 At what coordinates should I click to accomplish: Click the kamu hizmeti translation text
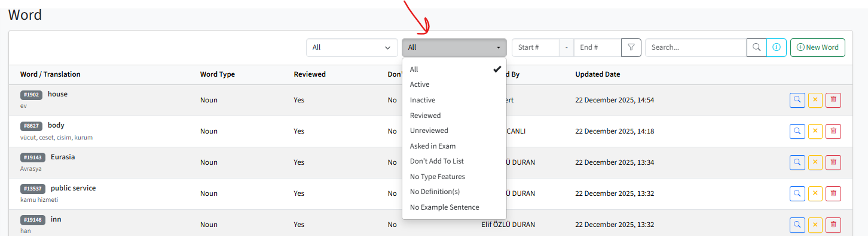(39, 200)
